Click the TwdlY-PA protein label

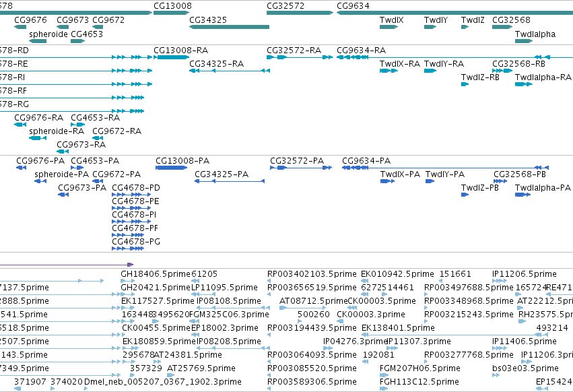point(445,174)
